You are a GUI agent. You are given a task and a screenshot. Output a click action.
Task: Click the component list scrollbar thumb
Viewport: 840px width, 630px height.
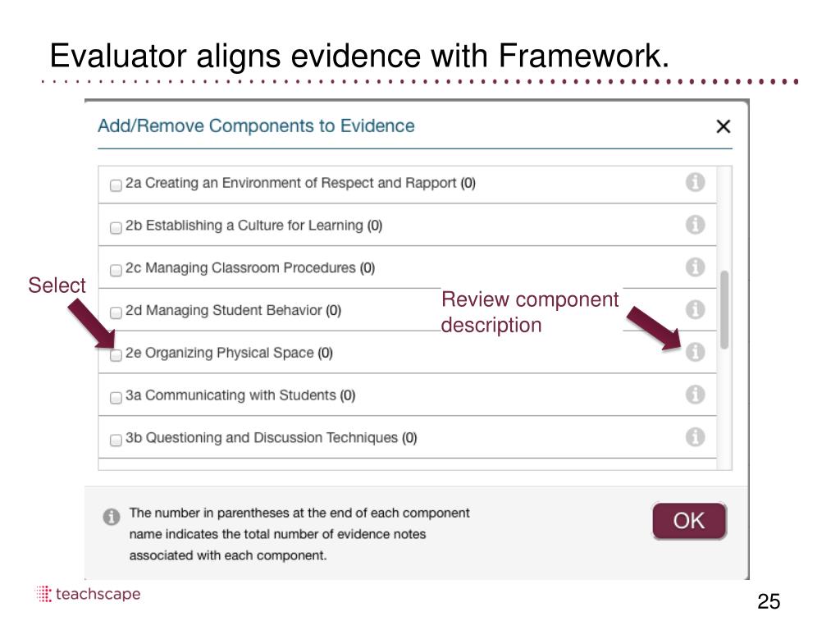point(724,310)
